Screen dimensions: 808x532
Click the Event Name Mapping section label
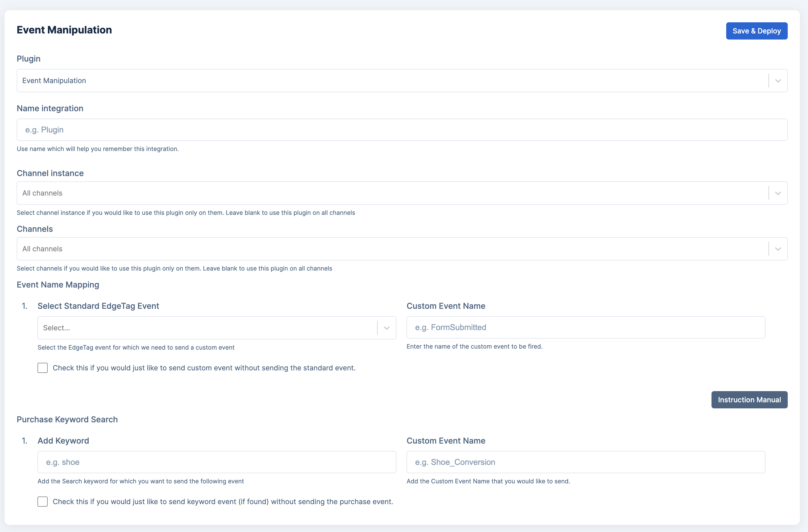tap(58, 285)
